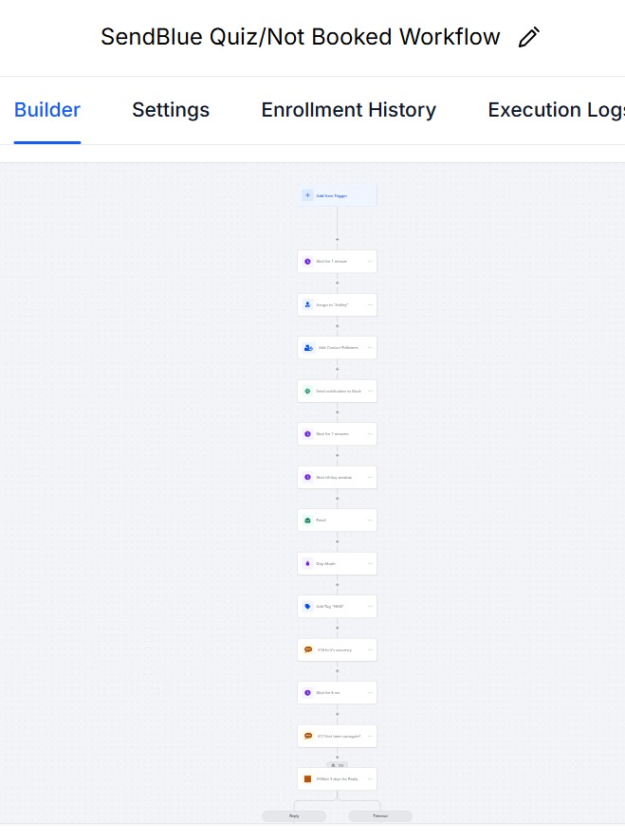
Task: Open three-dot menu on Wait for 1 minute
Action: [370, 262]
